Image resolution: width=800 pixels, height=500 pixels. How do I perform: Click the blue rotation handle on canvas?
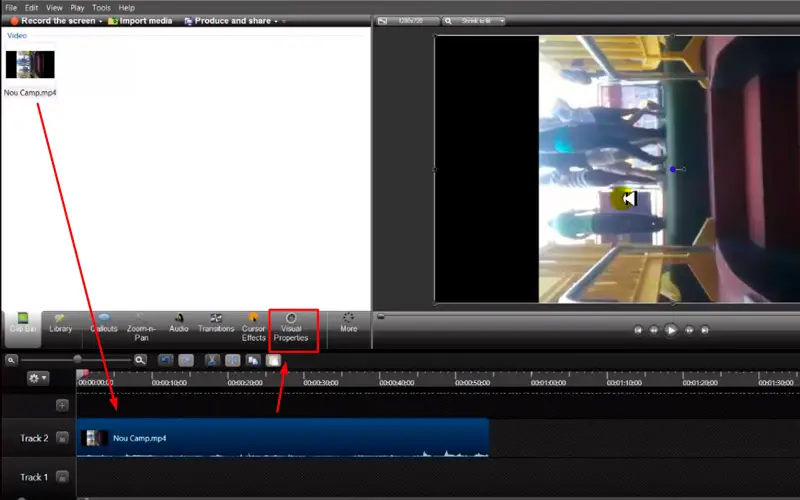click(x=673, y=169)
